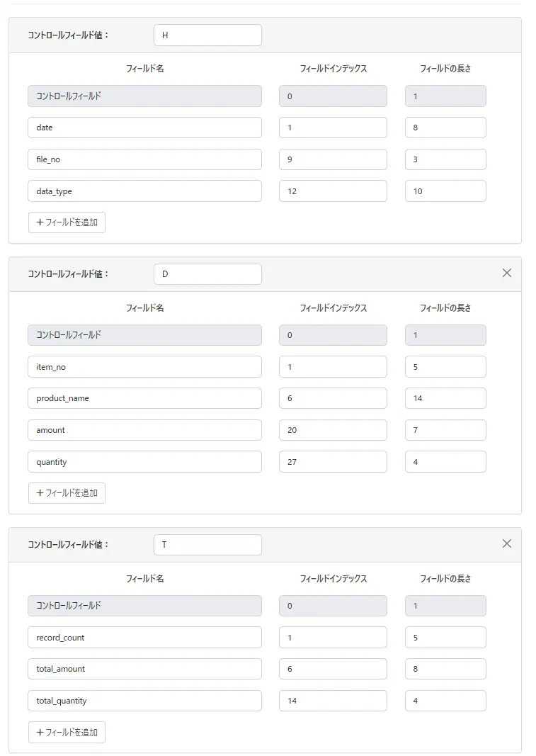Focus the data_type field name input
The height and width of the screenshot is (756, 536).
point(144,191)
